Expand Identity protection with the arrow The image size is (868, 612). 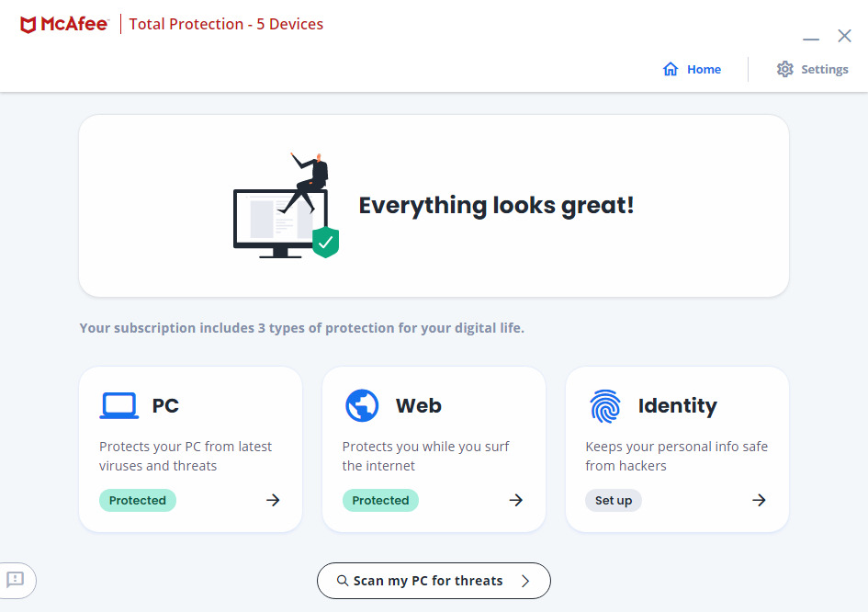[759, 501]
